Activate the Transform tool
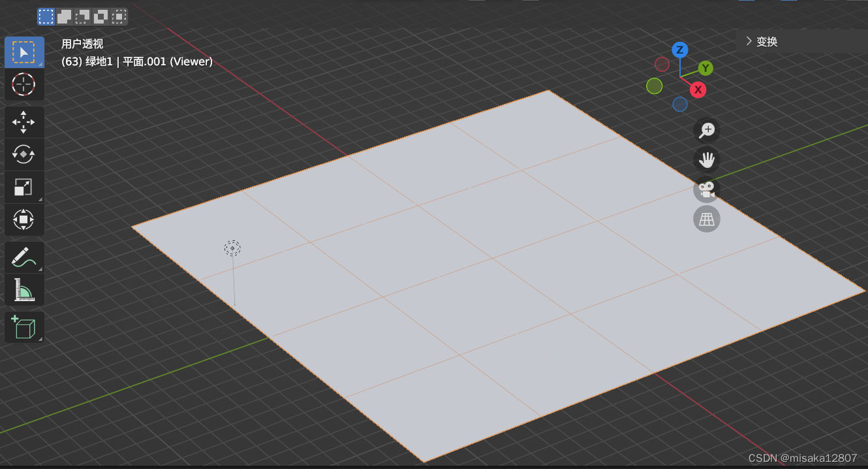The width and height of the screenshot is (868, 469). pyautogui.click(x=24, y=219)
